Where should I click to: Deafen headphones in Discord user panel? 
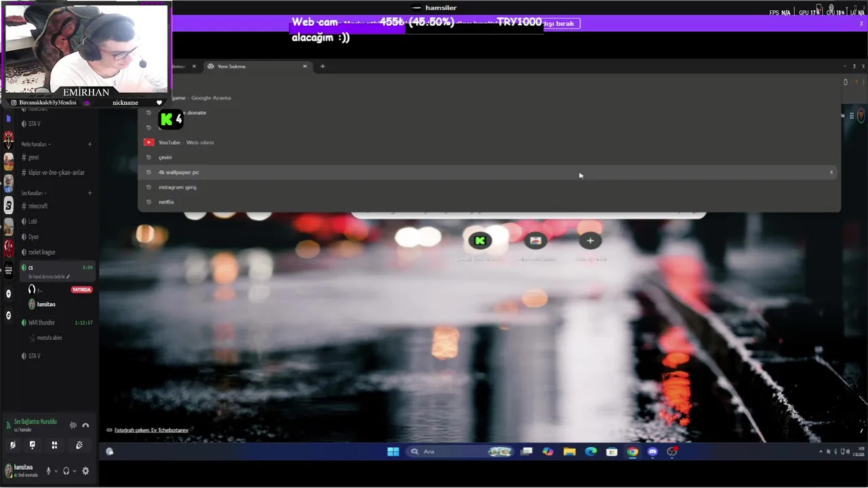pyautogui.click(x=66, y=471)
